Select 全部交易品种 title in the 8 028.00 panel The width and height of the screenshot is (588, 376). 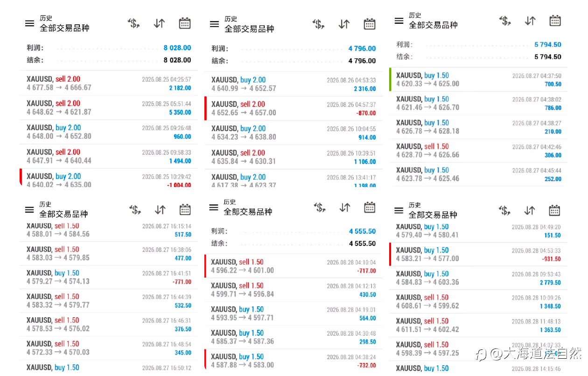pos(64,28)
